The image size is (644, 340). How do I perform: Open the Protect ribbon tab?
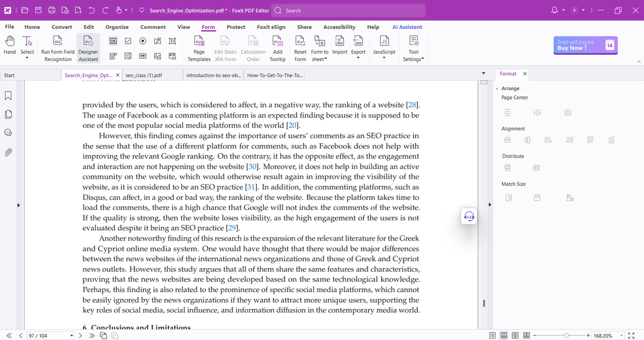(236, 27)
